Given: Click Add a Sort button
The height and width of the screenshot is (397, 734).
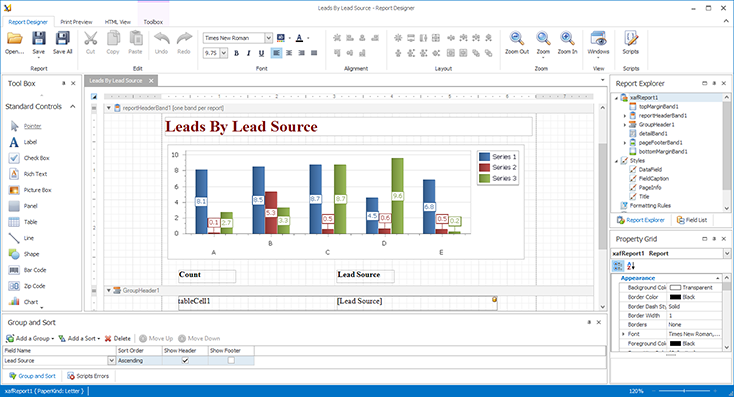Looking at the screenshot, I should (x=79, y=338).
